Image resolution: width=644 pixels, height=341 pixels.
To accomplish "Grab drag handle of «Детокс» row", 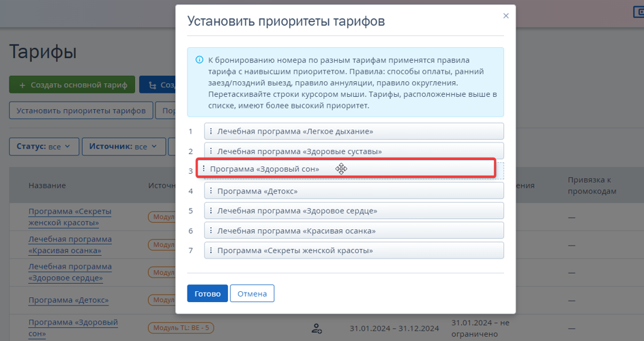I will click(211, 191).
